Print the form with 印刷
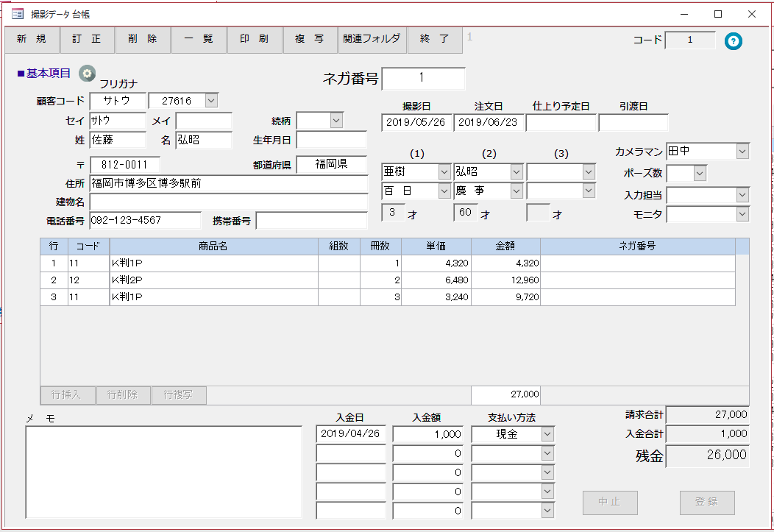This screenshot has height=532, width=774. coord(254,40)
